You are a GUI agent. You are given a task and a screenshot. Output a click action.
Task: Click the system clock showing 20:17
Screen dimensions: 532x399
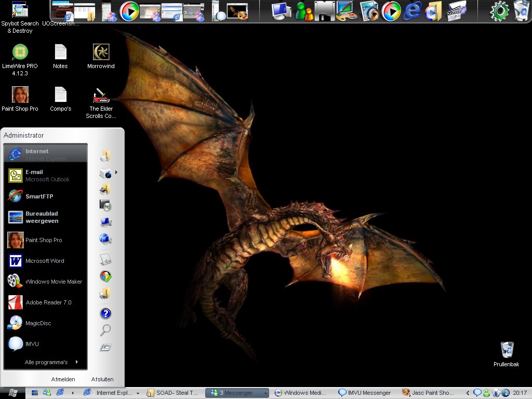pos(520,393)
